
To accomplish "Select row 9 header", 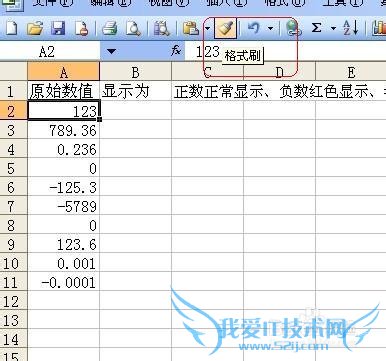I will (13, 244).
